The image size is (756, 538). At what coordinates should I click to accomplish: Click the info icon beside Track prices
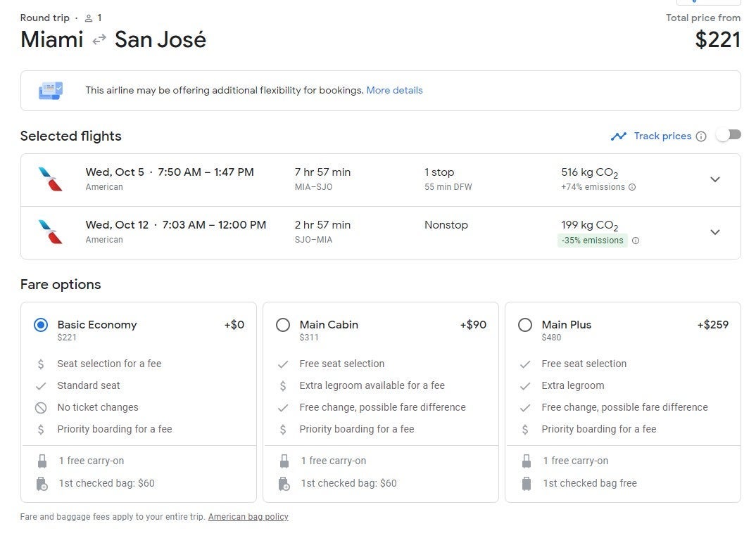tap(701, 136)
